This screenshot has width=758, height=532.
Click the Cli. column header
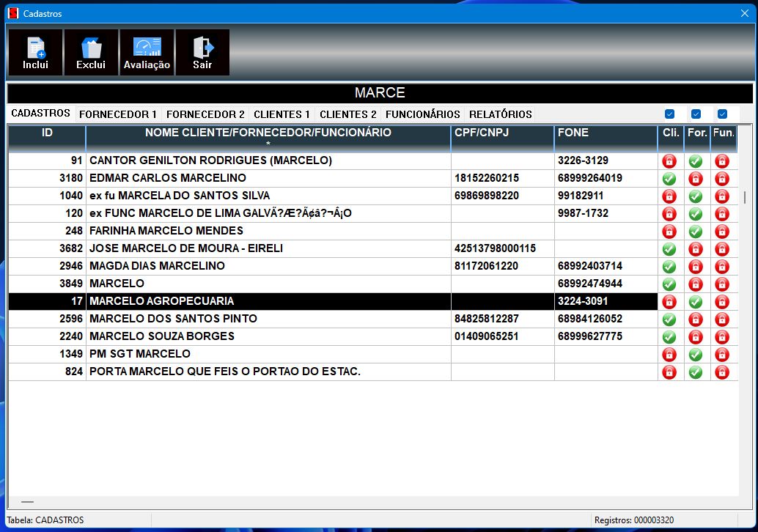671,138
